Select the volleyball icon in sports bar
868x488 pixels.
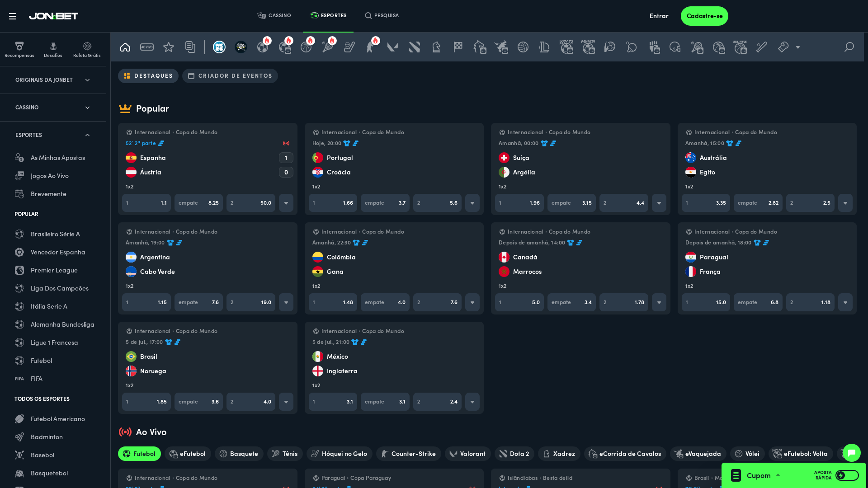click(x=523, y=47)
